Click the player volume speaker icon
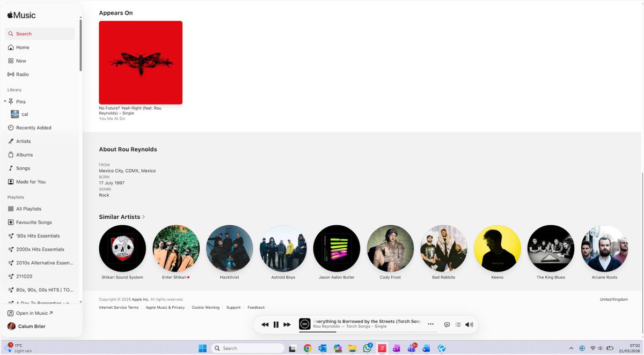 470,324
